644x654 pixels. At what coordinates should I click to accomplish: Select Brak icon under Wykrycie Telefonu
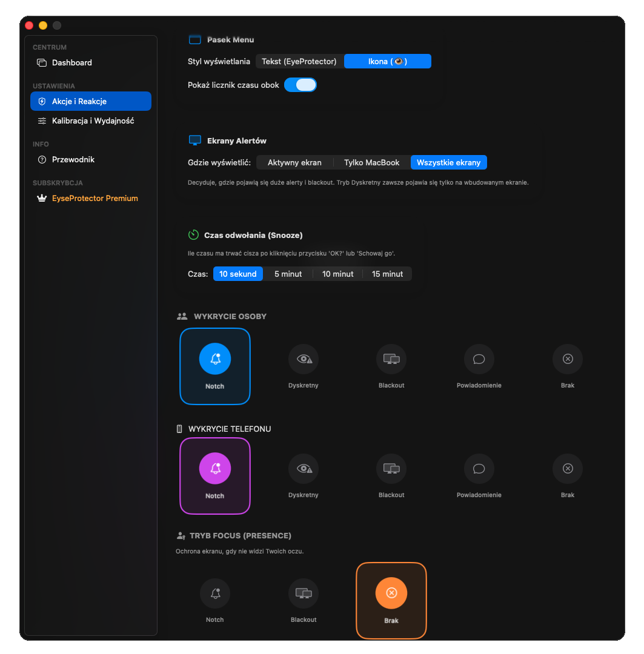(x=568, y=469)
